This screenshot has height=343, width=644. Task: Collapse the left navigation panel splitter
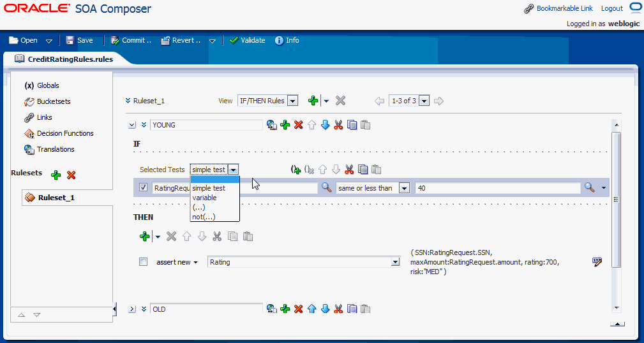(x=114, y=309)
